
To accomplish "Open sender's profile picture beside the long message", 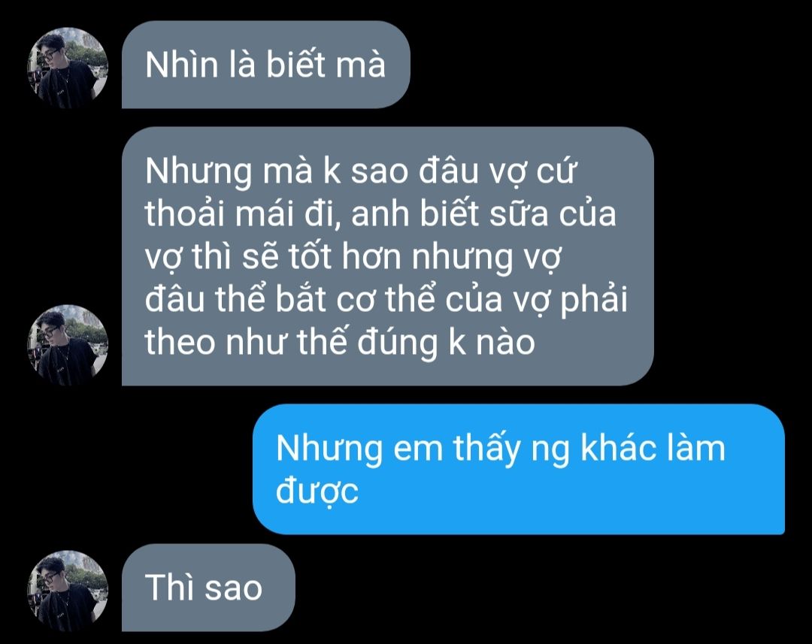I will (68, 345).
